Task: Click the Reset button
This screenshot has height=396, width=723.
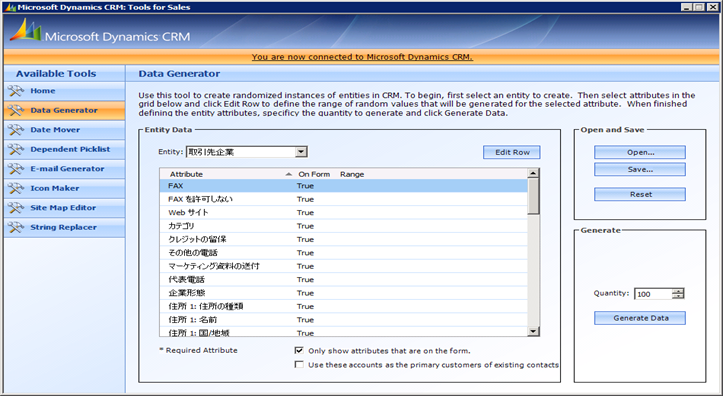Action: pos(640,194)
